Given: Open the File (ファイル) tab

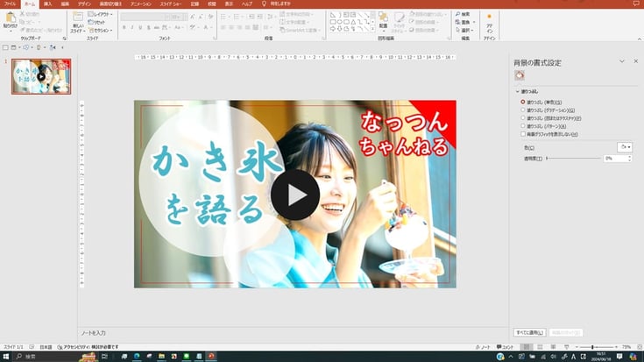Looking at the screenshot, I should pyautogui.click(x=10, y=4).
